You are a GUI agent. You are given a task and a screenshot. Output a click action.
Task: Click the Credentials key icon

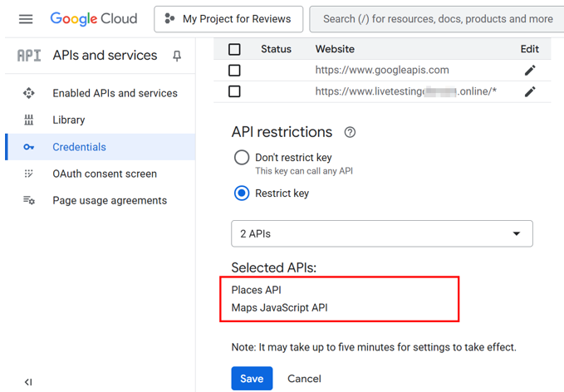[x=29, y=147]
